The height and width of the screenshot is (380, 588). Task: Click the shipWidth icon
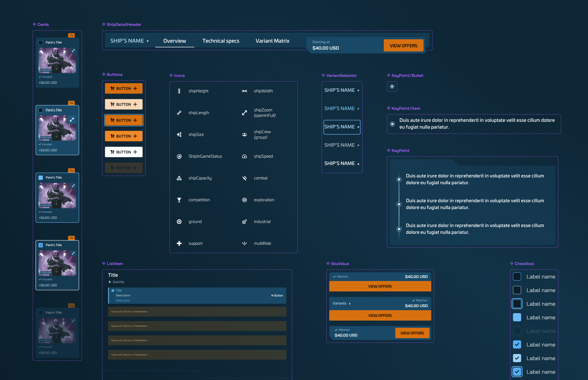point(244,91)
